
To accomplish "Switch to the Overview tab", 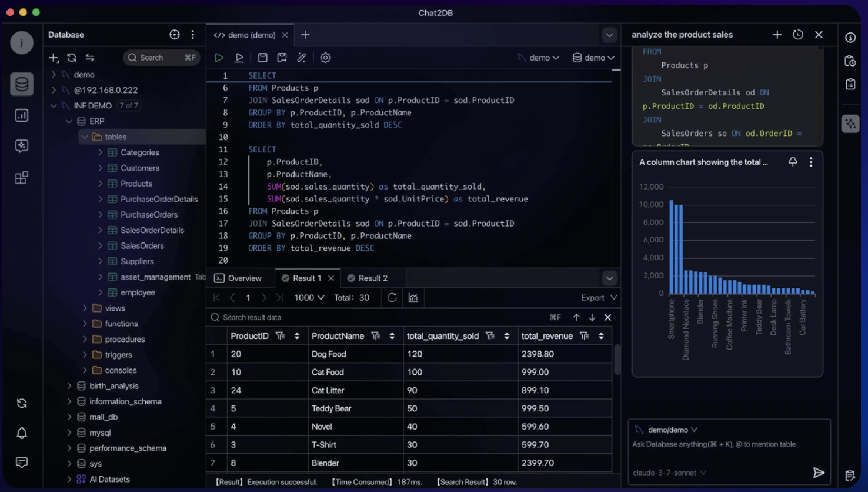I will 238,278.
